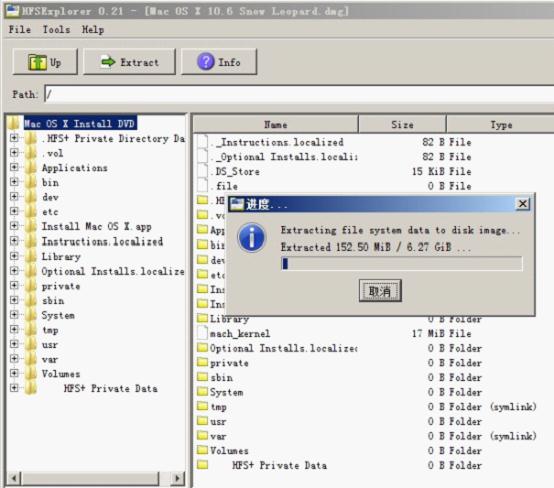Click the tree horizontal scrollbar thumb

[90, 478]
